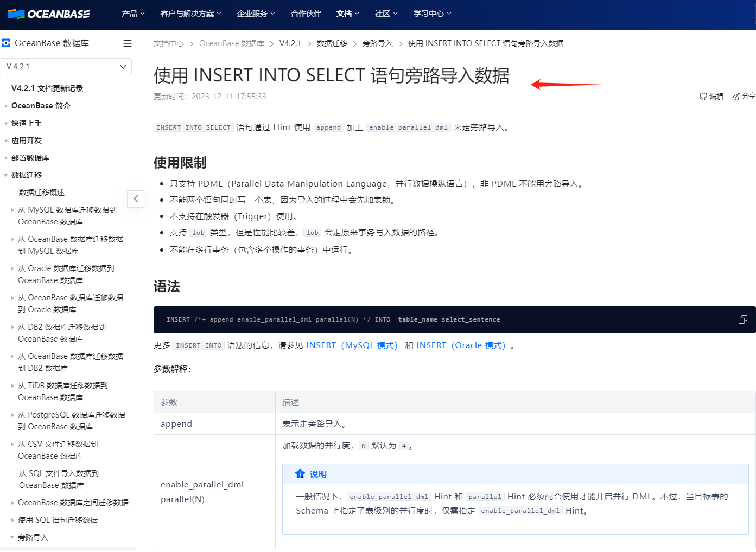Click the enable_parallel_dml parallel(N) table cell
Viewport: 756px width, 552px height.
pyautogui.click(x=214, y=492)
